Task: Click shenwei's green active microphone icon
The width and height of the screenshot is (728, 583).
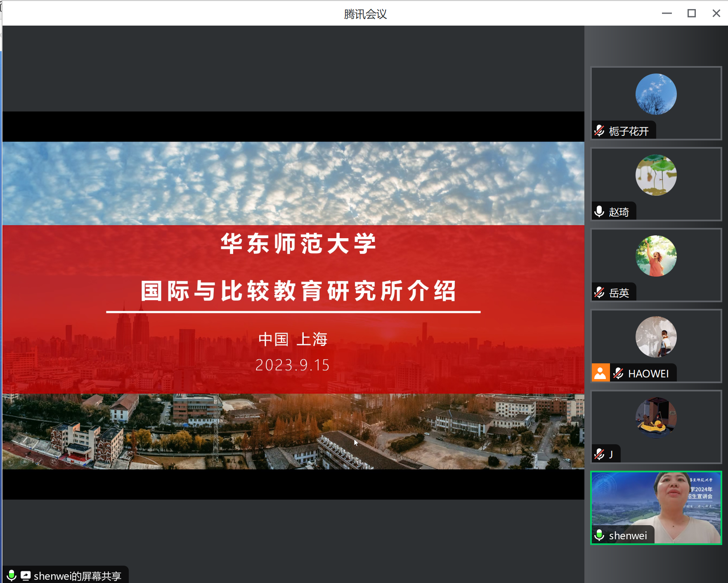Action: (599, 535)
